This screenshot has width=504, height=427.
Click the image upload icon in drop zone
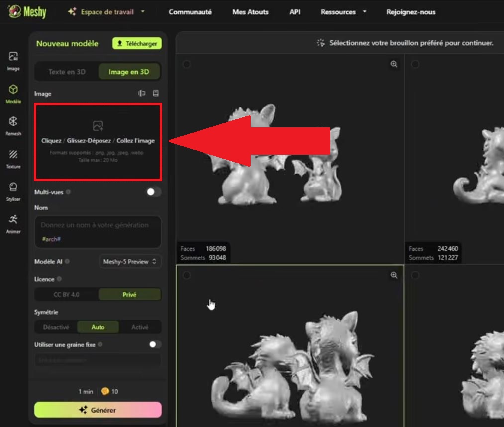pyautogui.click(x=98, y=126)
